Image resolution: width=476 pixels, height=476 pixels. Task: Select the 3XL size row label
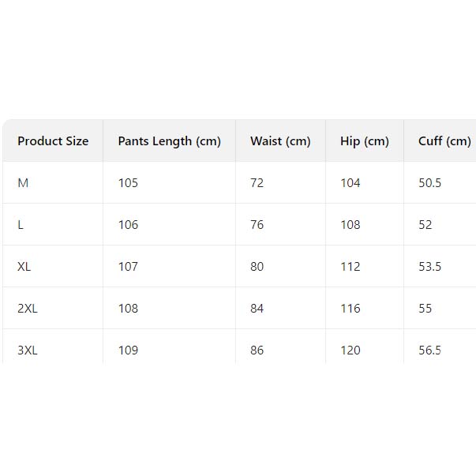coord(28,350)
